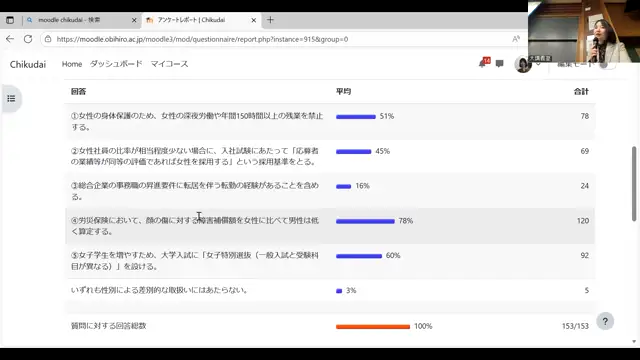
Task: Click the scrollbar down arrow
Action: tap(634, 342)
